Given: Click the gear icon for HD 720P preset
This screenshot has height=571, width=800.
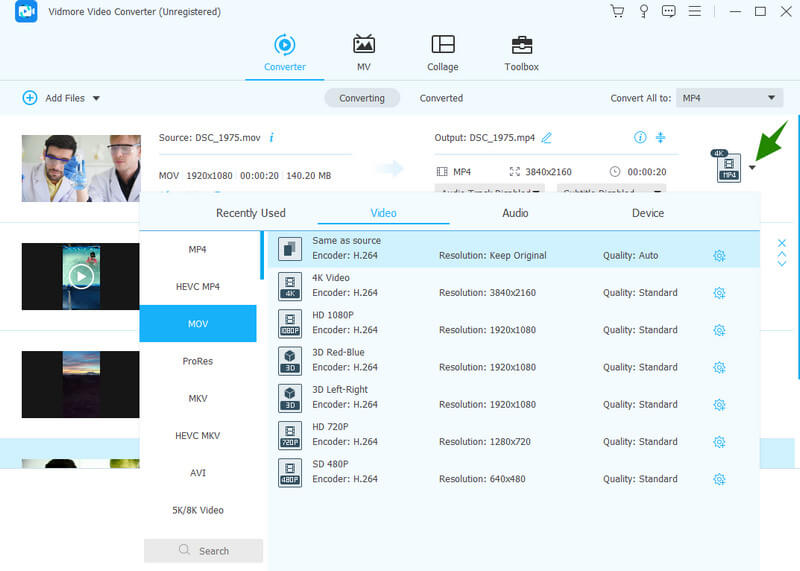Looking at the screenshot, I should pos(719,442).
